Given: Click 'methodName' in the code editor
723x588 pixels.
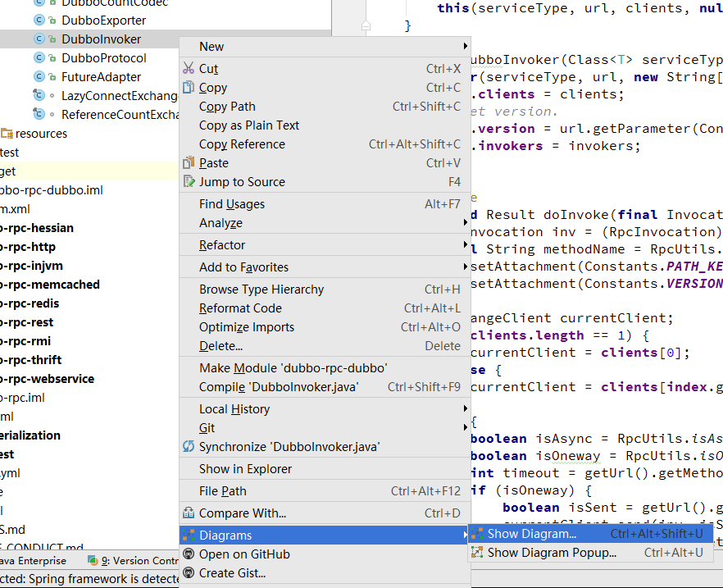Looking at the screenshot, I should [584, 249].
